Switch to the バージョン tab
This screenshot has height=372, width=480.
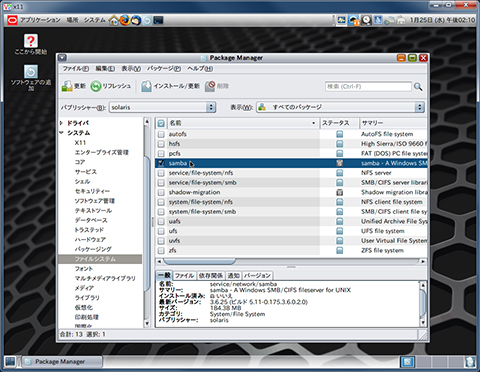(257, 276)
